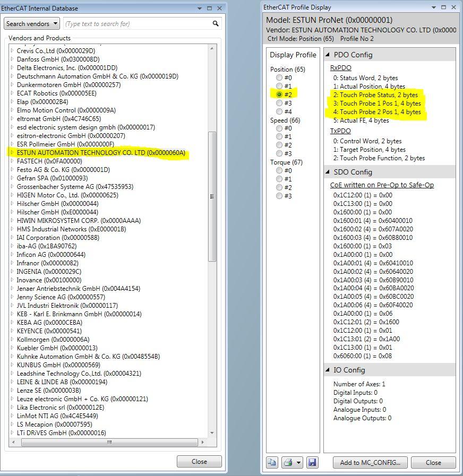Select Leadshine Technology Co.,Ltd. vendor

(79, 374)
